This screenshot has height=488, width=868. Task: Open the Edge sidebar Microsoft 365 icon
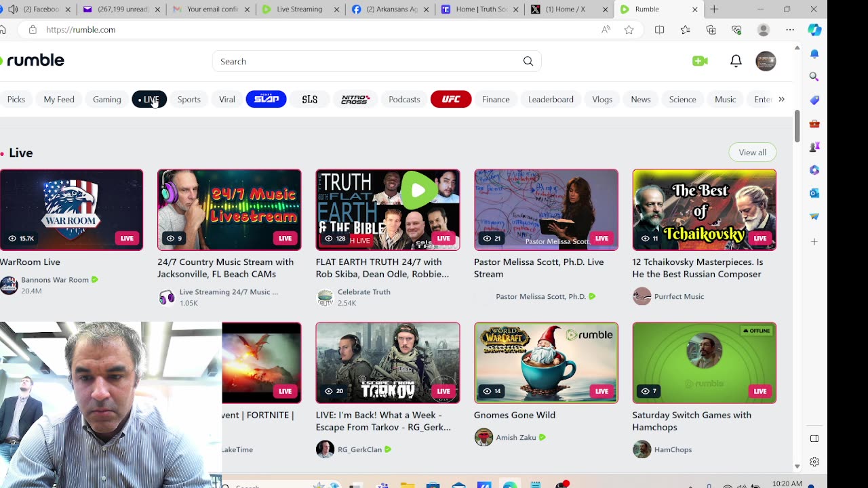pos(814,170)
